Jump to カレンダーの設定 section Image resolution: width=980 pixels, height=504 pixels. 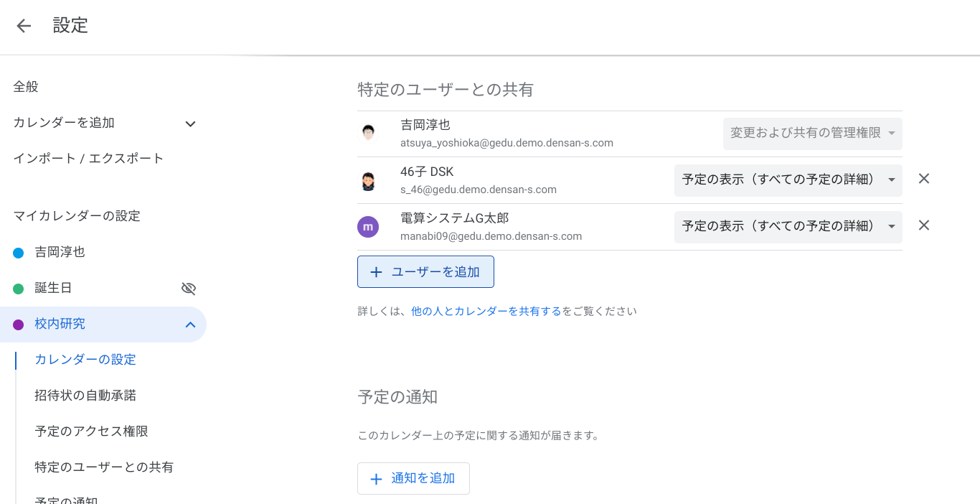(85, 360)
